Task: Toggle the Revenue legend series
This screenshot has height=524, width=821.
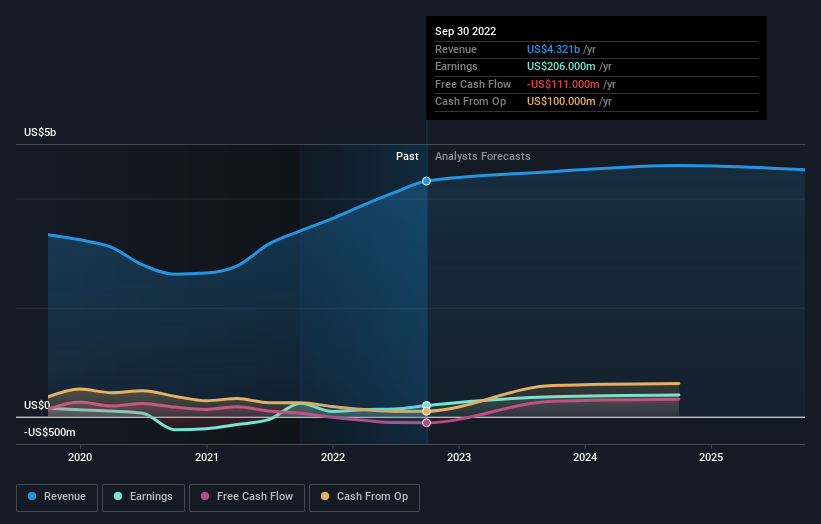Action: click(x=57, y=497)
